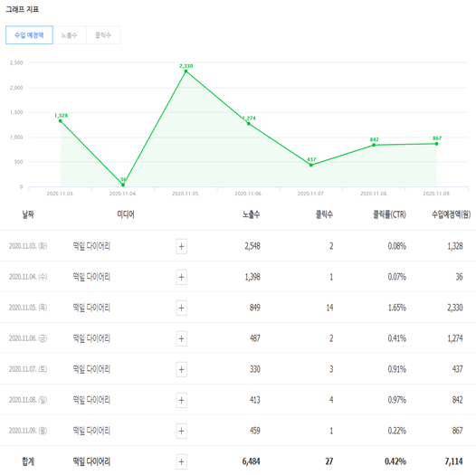This screenshot has height=475, width=476.
Task: Click revenue value 1,274 in table
Action: click(x=455, y=338)
